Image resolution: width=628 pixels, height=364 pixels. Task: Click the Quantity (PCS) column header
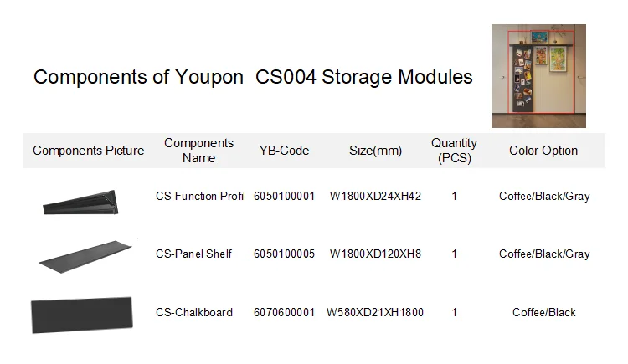[454, 151]
